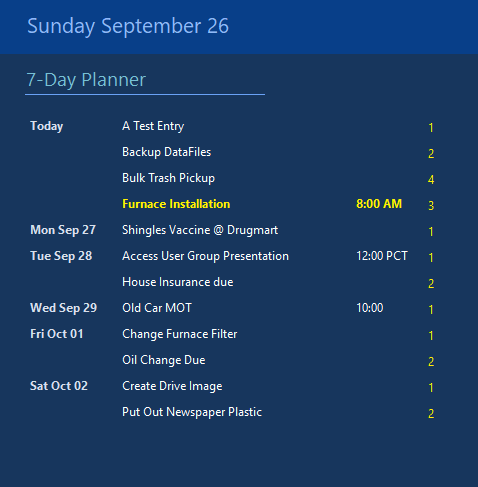The height and width of the screenshot is (487, 478).
Task: Select Put Out Newspaper Plastic entry
Action: coord(192,412)
